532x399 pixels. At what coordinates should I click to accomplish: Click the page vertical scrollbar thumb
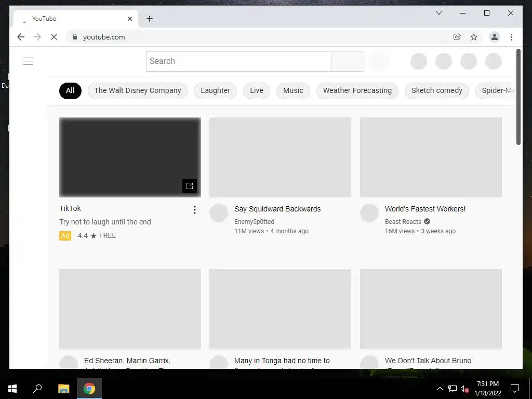[518, 97]
